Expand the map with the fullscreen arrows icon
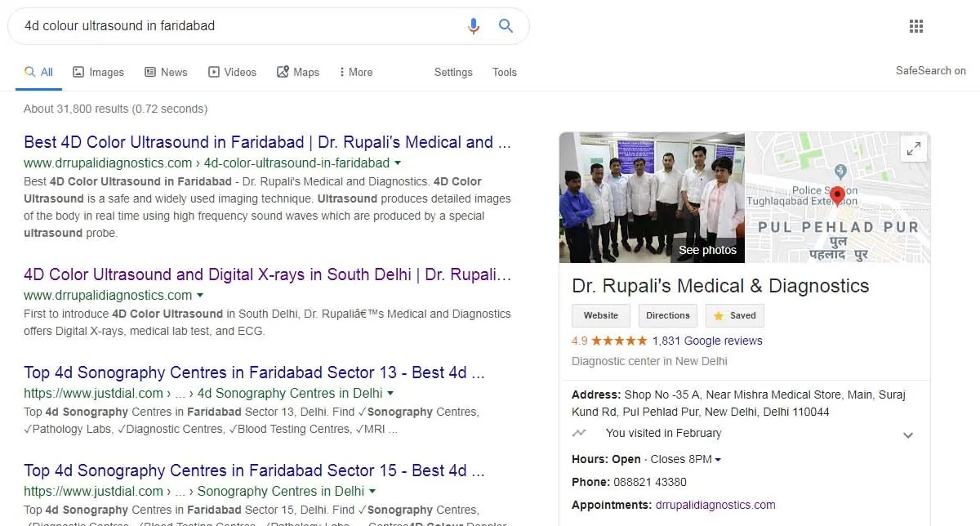The height and width of the screenshot is (526, 980). 914,149
